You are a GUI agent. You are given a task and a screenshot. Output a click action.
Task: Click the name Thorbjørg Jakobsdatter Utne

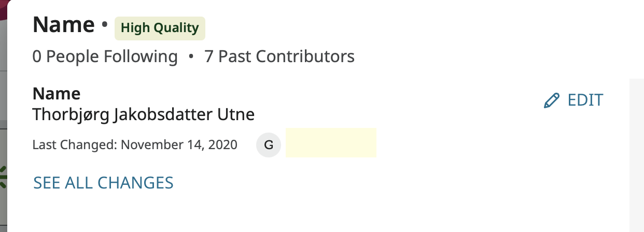[143, 114]
